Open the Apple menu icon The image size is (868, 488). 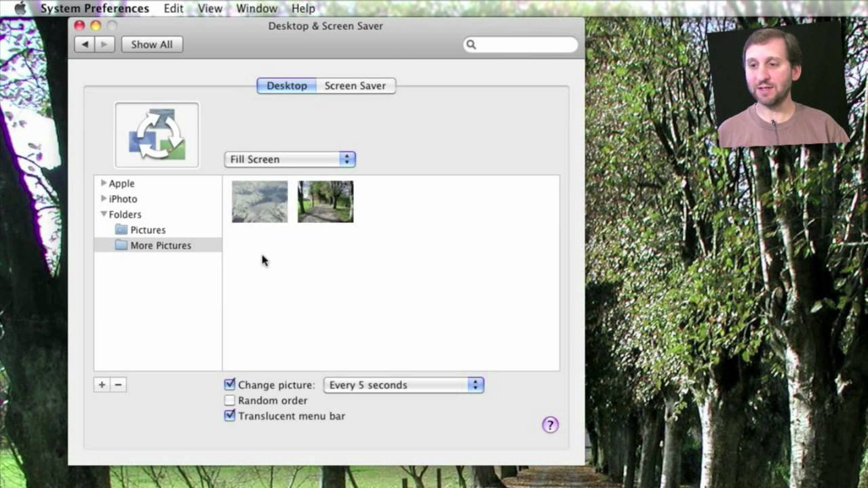tap(20, 8)
